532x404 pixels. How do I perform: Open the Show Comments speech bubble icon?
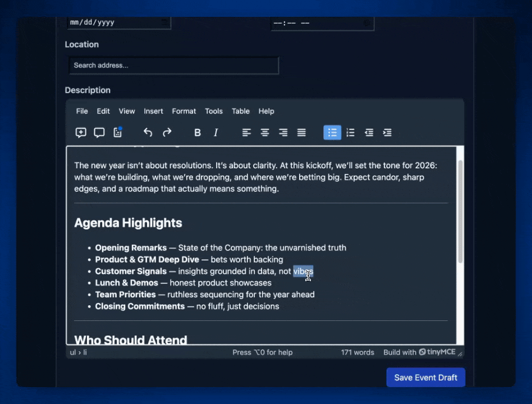point(99,132)
